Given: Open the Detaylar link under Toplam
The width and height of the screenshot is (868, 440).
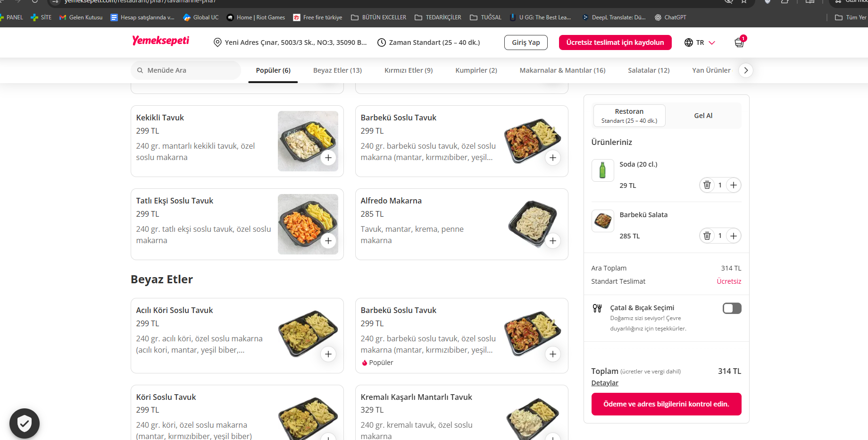Looking at the screenshot, I should pyautogui.click(x=605, y=383).
